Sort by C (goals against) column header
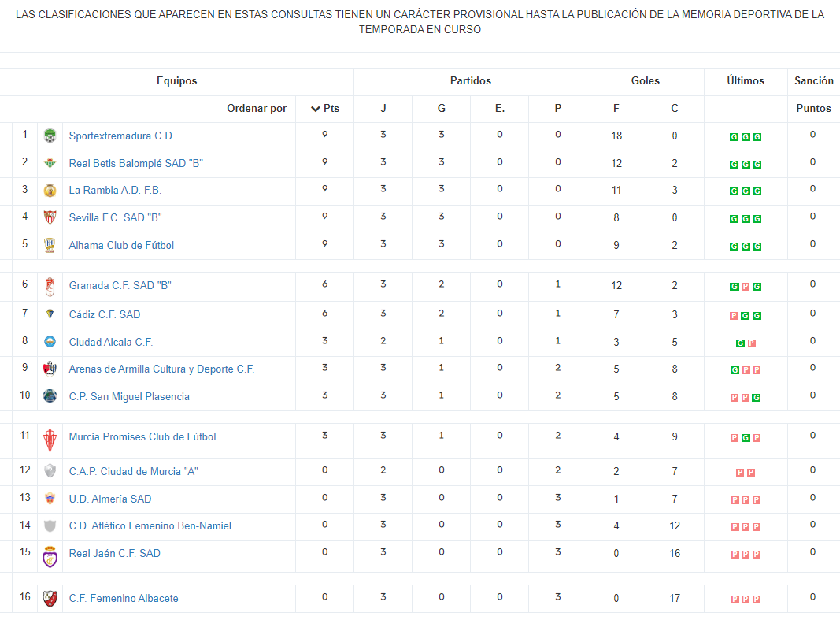Screen dimensions: 840x620 pos(675,108)
